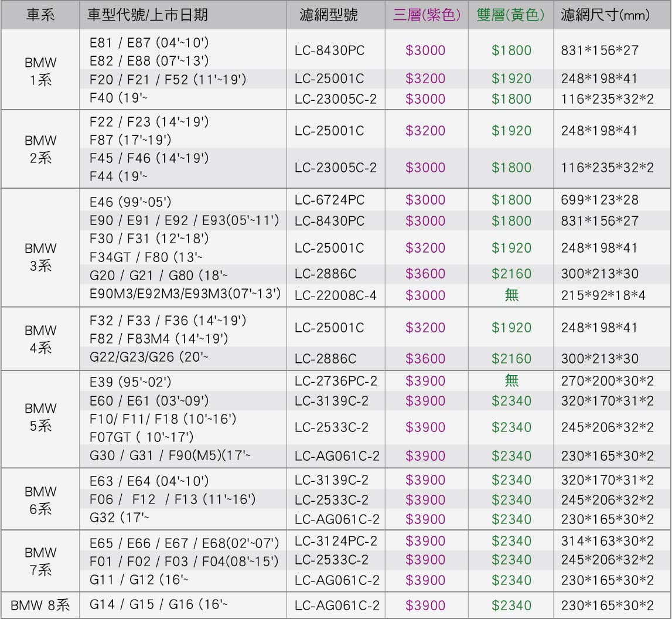Viewport: 672px width, 619px height.
Task: Select the BMW 2系 series cell
Action: coord(40,149)
